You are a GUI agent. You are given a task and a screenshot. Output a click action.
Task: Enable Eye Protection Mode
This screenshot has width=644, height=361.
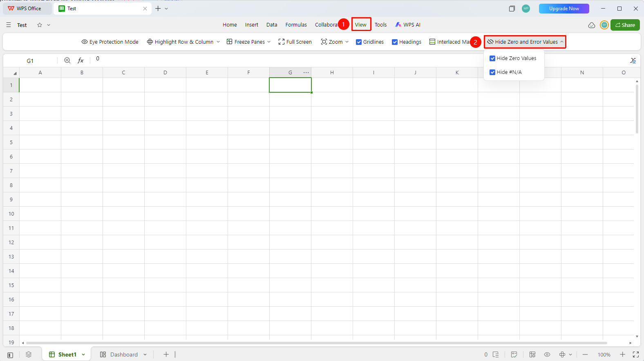pos(110,42)
